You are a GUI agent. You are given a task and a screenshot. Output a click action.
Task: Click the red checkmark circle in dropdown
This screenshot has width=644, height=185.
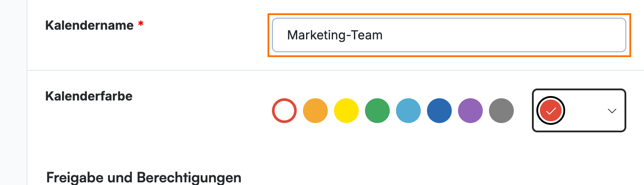551,111
